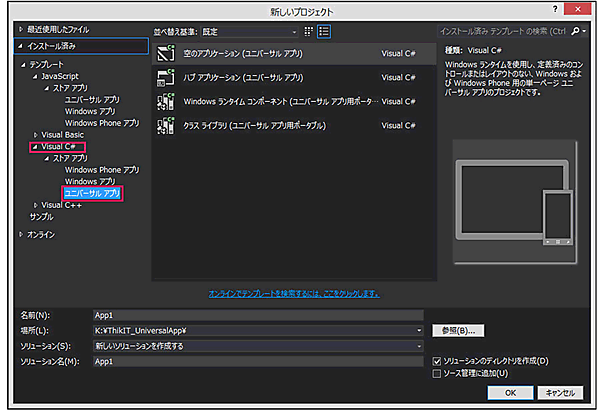Select the blank application template icon
The width and height of the screenshot is (600, 413).
166,53
